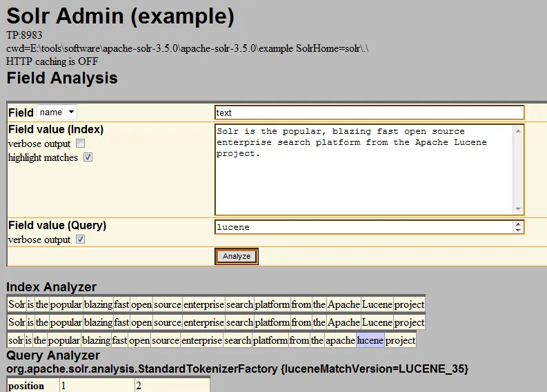Click the query field down arrow

(x=518, y=230)
